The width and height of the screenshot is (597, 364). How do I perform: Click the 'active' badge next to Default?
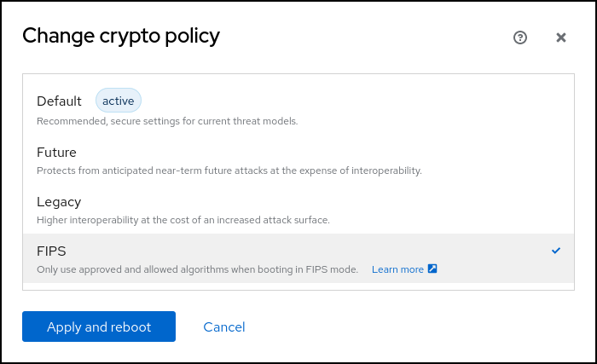[x=118, y=101]
